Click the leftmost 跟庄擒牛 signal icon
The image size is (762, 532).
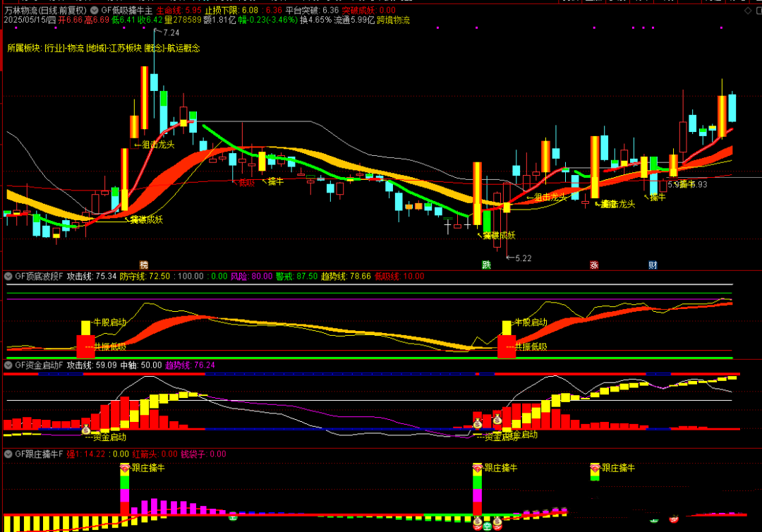(125, 468)
